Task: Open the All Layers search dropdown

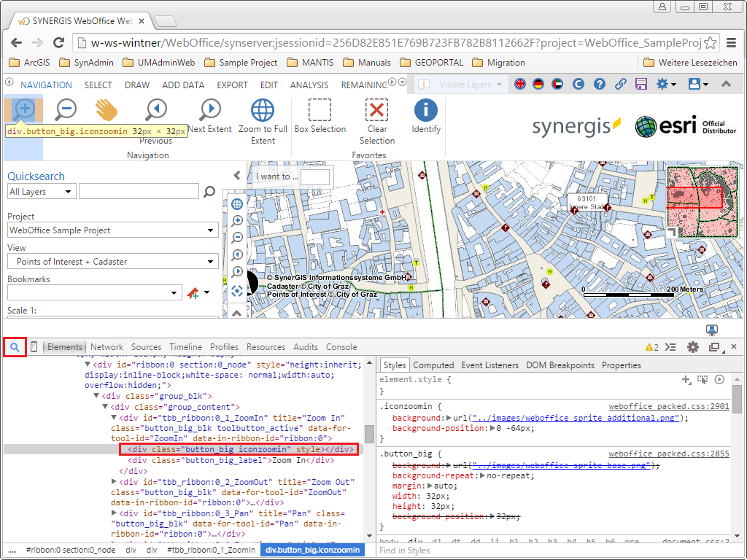Action: click(41, 192)
